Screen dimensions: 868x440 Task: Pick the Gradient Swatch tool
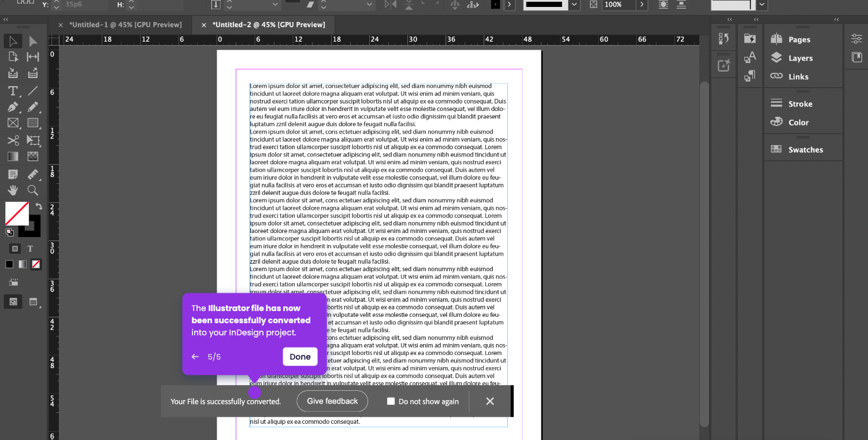(13, 156)
